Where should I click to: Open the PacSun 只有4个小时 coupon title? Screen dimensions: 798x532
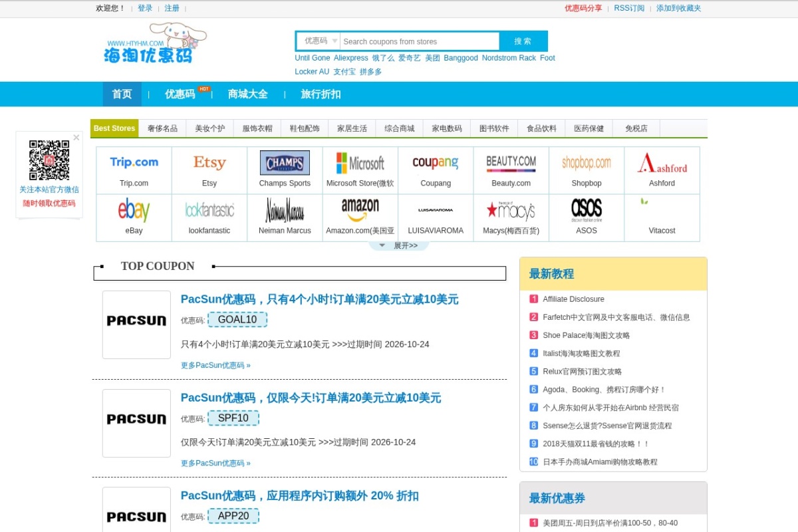tap(320, 299)
